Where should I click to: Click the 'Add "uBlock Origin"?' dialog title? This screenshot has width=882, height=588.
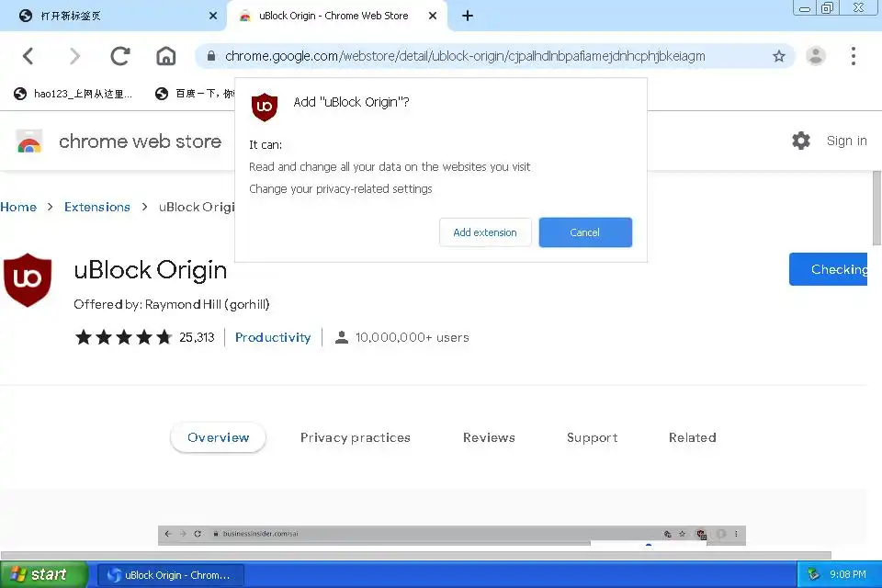tap(351, 102)
